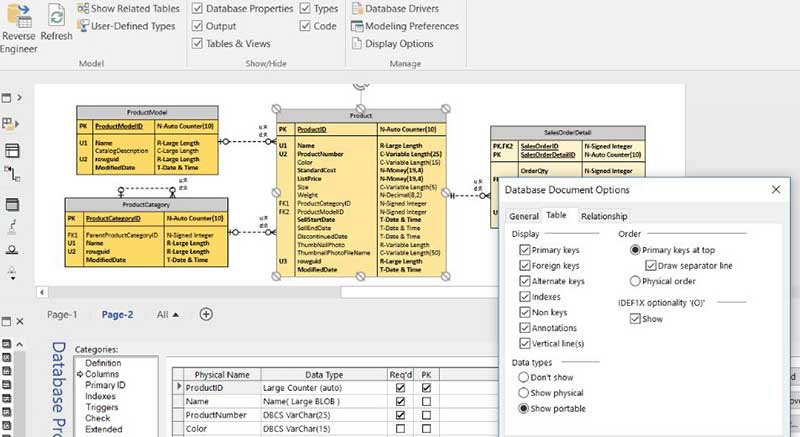This screenshot has width=800, height=437.
Task: Toggle the Tables & Views checkbox
Action: click(197, 43)
